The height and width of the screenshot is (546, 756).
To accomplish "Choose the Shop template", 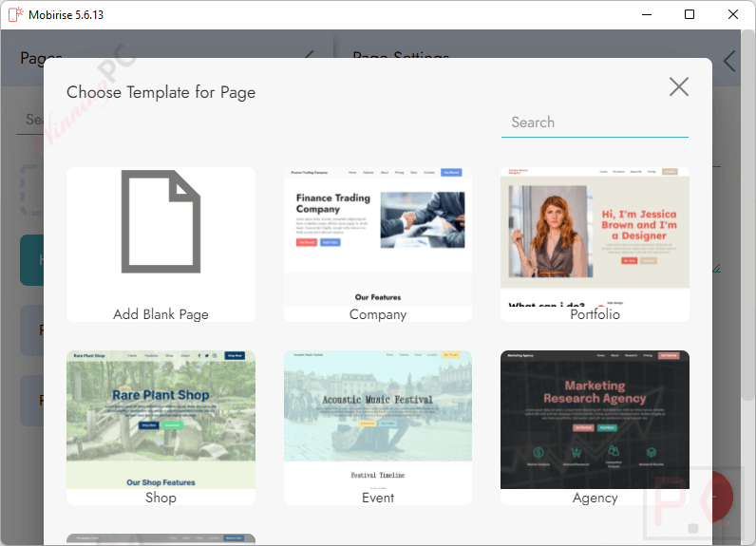I will pyautogui.click(x=161, y=427).
